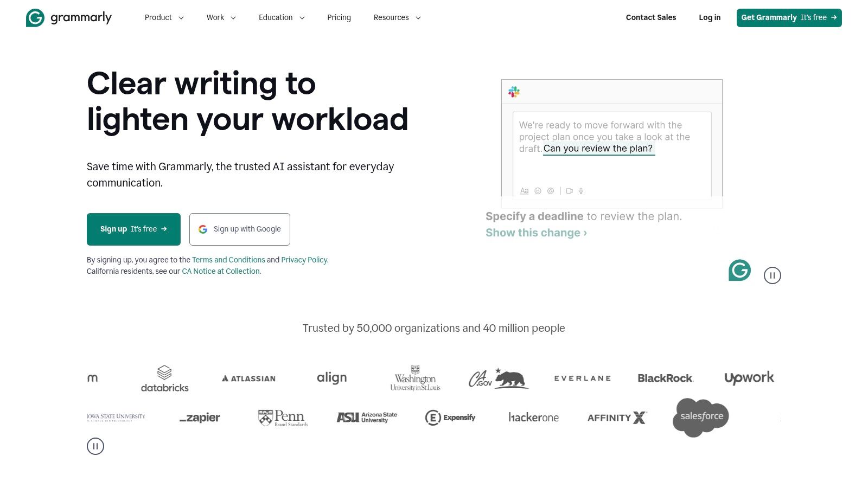Image resolution: width=868 pixels, height=488 pixels.
Task: Click the Databricks logo
Action: point(164,378)
